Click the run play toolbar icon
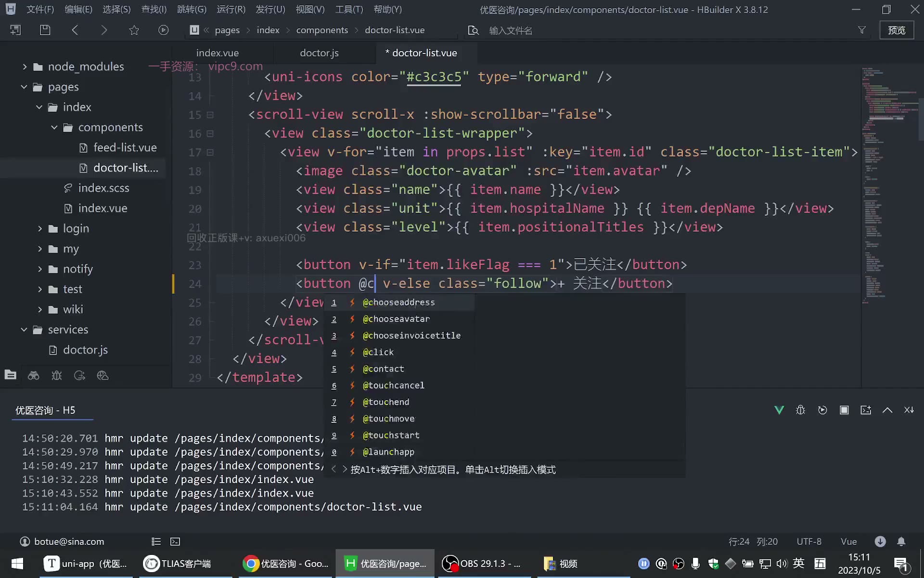 click(x=164, y=30)
